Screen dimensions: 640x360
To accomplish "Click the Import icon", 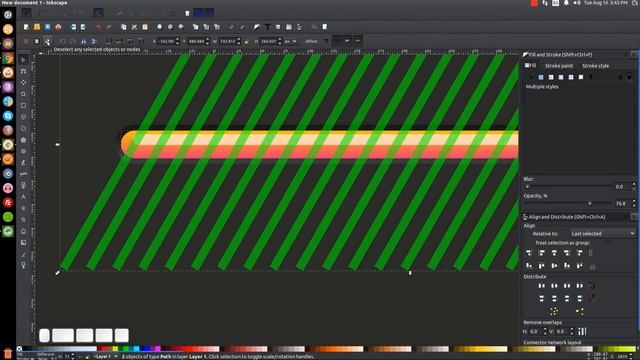I will (73, 27).
